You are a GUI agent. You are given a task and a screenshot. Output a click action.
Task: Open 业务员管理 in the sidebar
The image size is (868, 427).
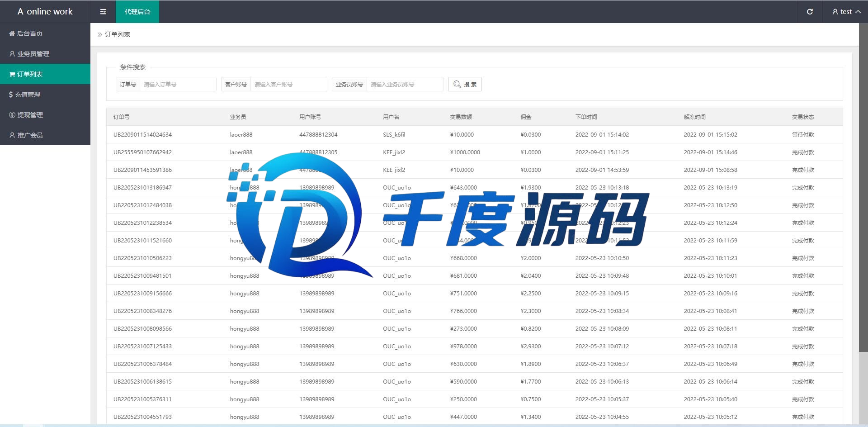tap(45, 54)
